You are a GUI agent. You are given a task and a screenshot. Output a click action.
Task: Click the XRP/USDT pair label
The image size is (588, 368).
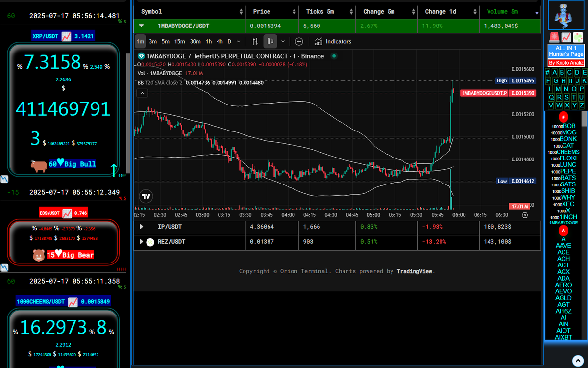coord(46,36)
